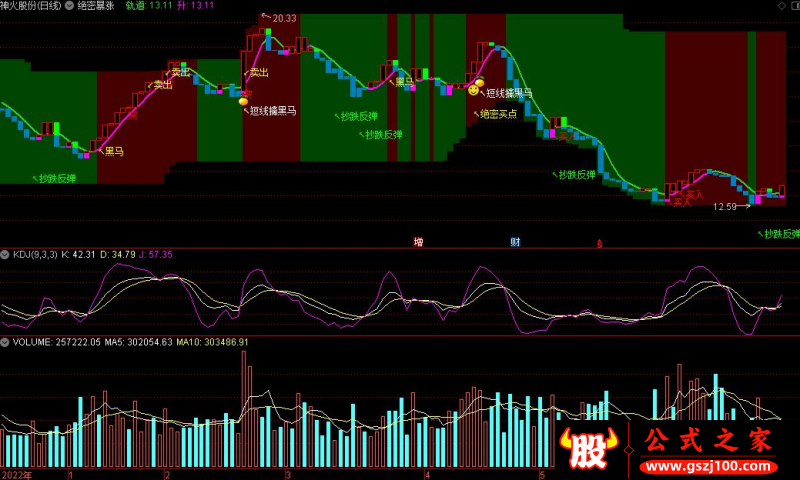Click the D: 34.79 value
Screen dimensions: 800x480
click(x=117, y=254)
